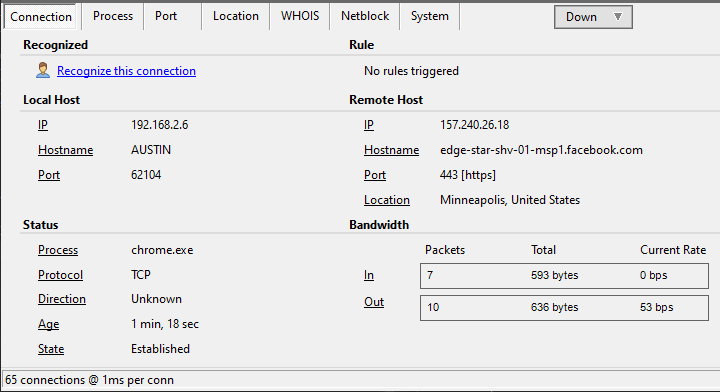
Task: Click the Remote Host Hostname label
Action: 392,150
